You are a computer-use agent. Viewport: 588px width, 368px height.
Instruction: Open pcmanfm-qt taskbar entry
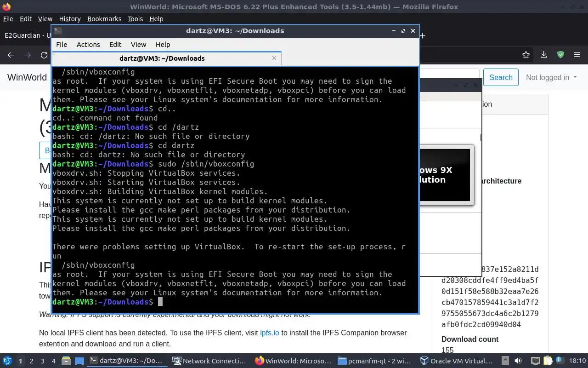click(x=375, y=361)
